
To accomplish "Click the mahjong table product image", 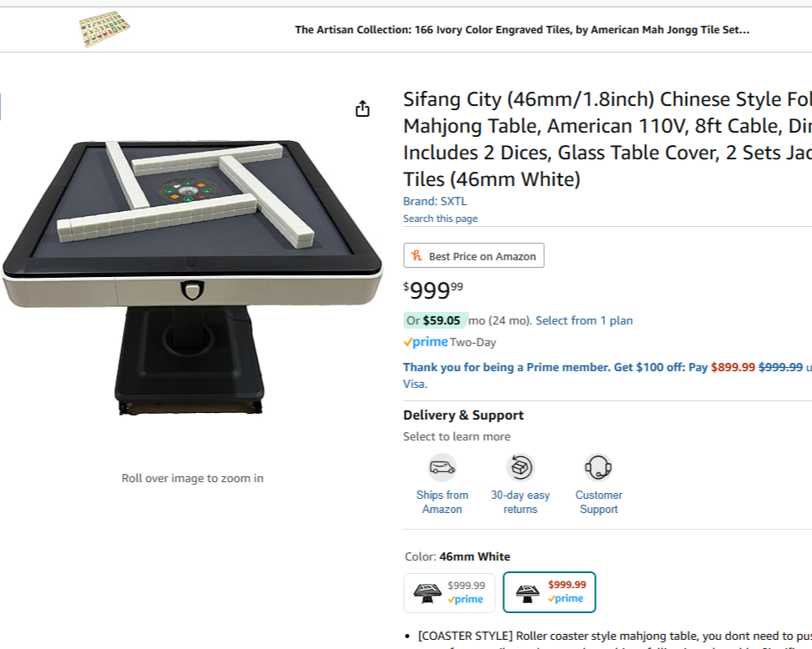I will coord(192,275).
